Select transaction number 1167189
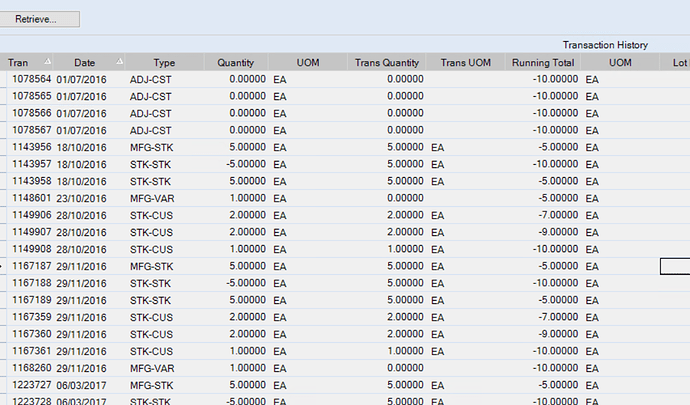The width and height of the screenshot is (690, 405). 32,300
